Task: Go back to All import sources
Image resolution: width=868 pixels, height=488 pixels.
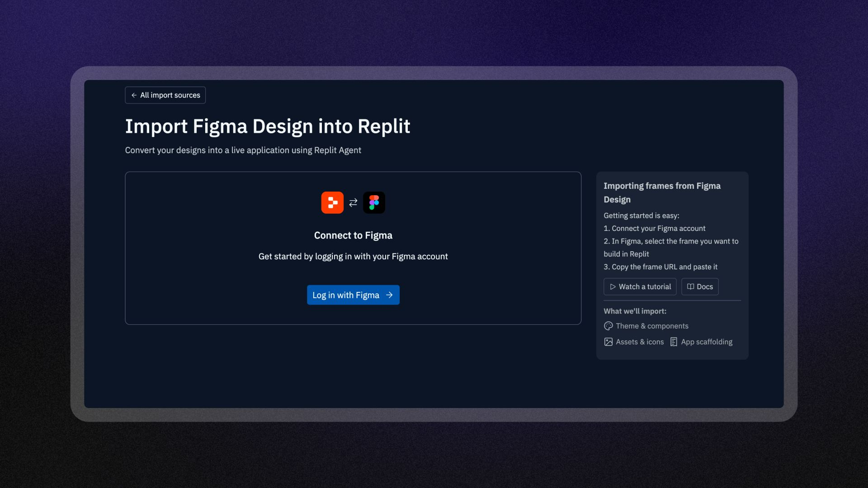Action: pos(165,95)
